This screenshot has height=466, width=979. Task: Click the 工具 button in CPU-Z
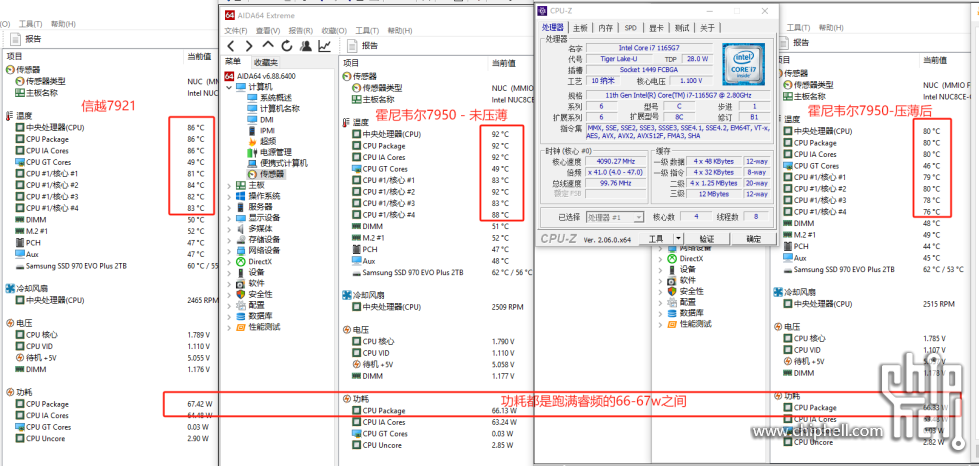click(x=656, y=239)
